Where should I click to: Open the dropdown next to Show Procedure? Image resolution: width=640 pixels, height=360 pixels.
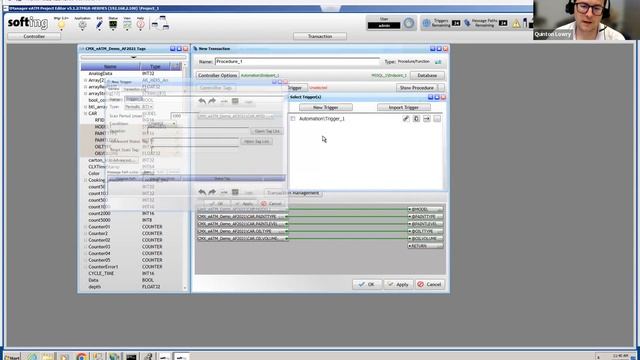coord(441,88)
